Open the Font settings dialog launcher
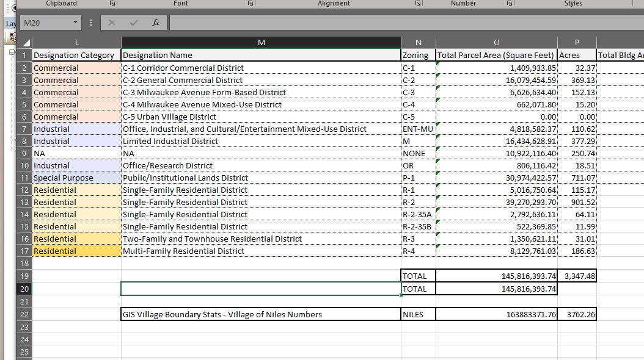Viewport: 644px width, 360px height. pyautogui.click(x=251, y=4)
